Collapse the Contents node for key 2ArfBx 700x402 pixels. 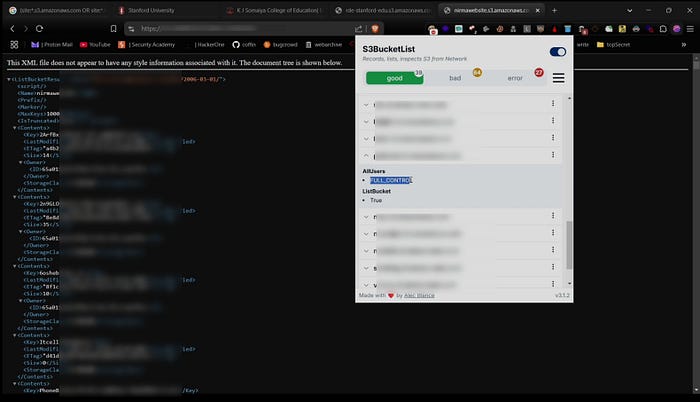pyautogui.click(x=15, y=128)
